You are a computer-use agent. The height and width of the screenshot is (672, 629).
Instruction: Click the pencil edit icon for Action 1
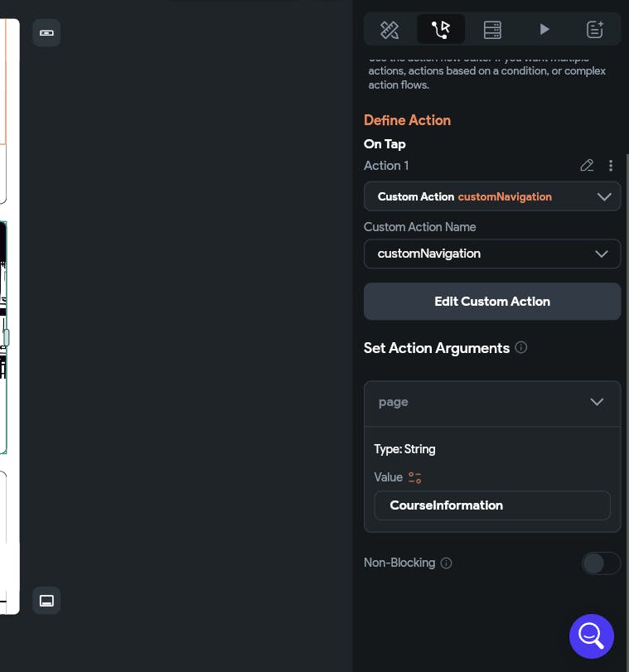[x=587, y=166]
